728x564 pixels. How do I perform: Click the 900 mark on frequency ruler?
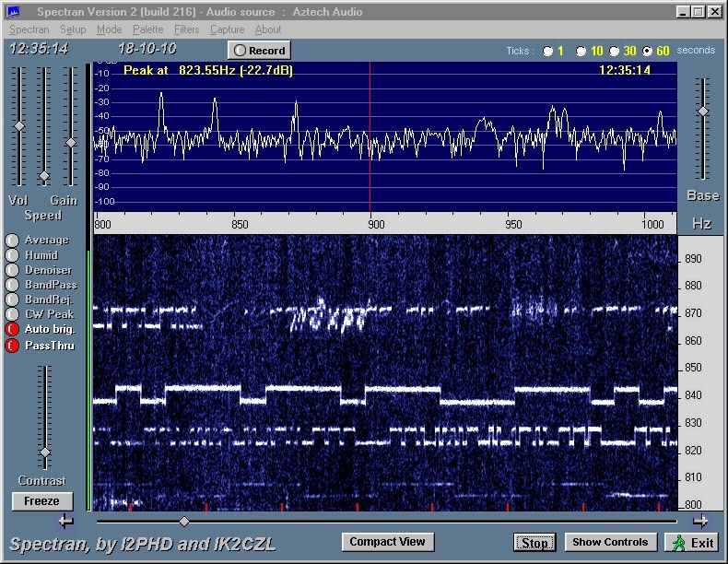(376, 225)
